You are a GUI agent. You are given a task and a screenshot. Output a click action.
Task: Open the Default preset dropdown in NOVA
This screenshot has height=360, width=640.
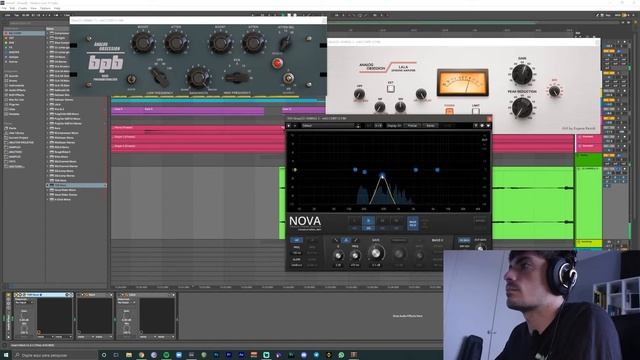coord(331,126)
